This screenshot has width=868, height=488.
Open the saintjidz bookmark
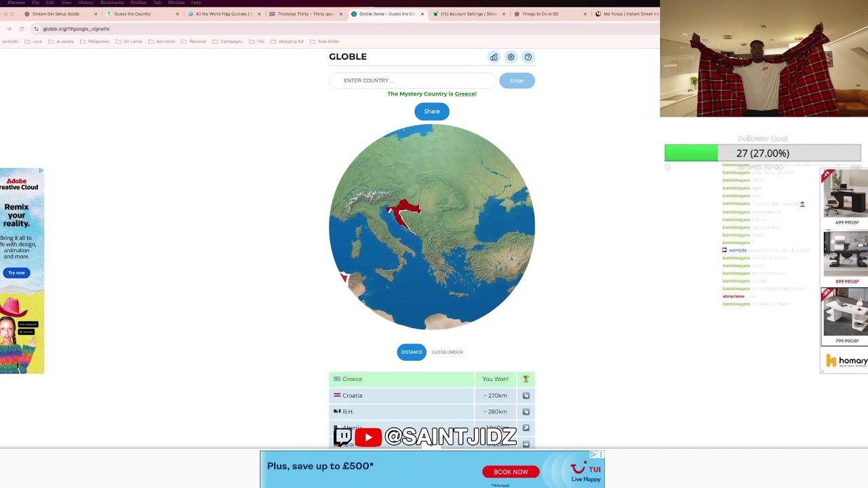tap(10, 41)
